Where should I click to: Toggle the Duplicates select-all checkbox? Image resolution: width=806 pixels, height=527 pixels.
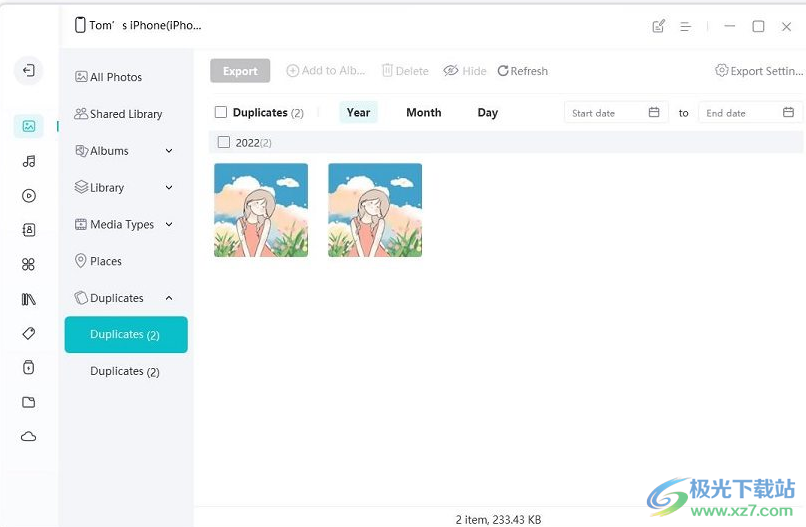pos(221,112)
